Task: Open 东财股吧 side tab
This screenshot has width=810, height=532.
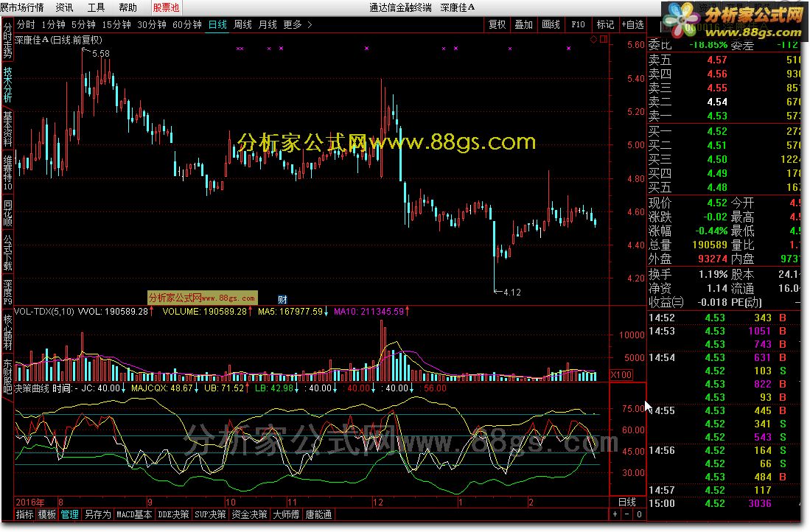Action: (7, 376)
